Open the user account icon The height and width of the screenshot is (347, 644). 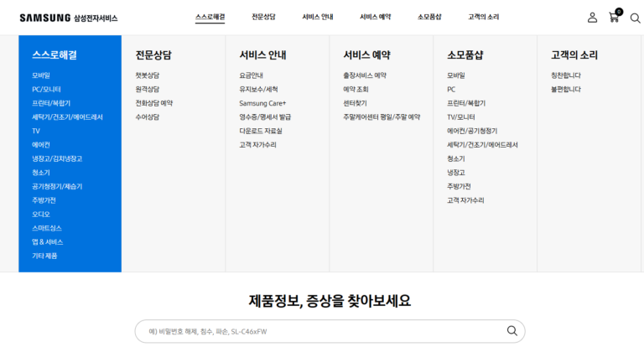(x=592, y=18)
